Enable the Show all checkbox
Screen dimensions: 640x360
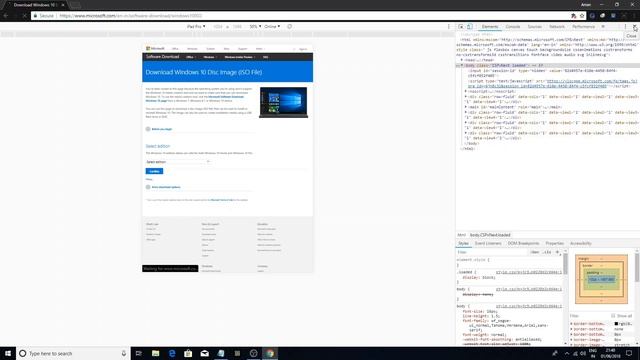[613, 316]
